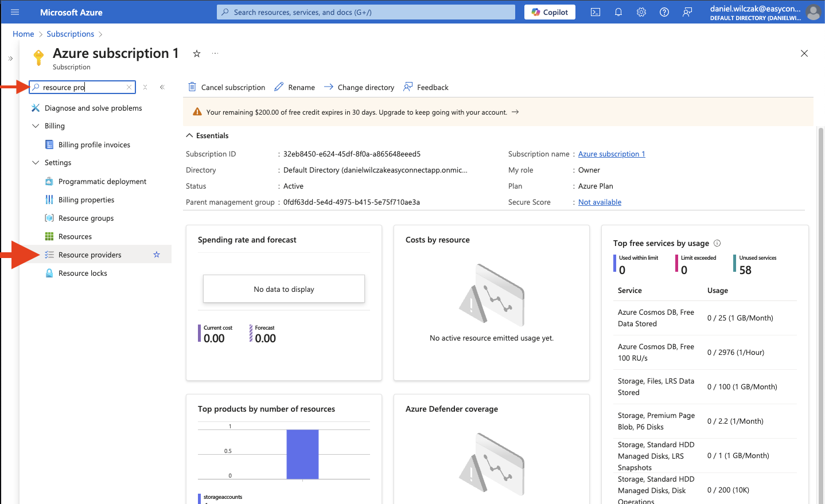Collapse the Essentials section
Viewport: 825px width, 504px height.
pos(189,135)
